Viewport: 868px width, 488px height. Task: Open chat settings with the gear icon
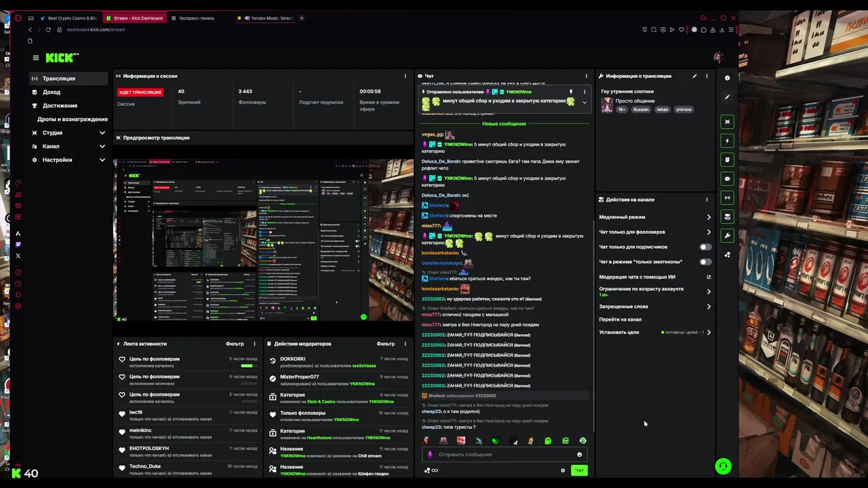(x=563, y=470)
